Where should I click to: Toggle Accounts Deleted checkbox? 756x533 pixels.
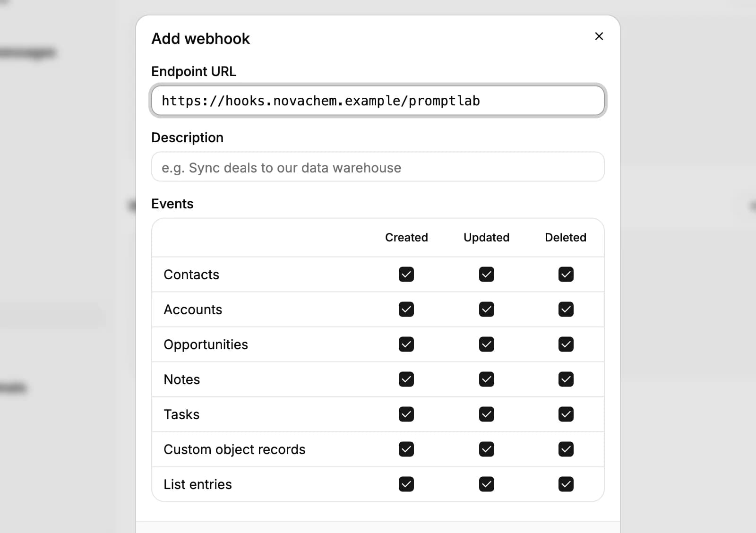566,309
